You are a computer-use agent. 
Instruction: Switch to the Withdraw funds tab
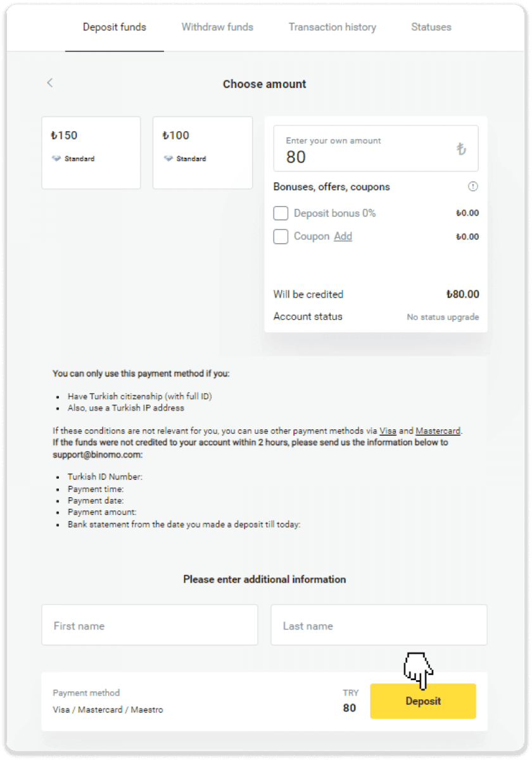(217, 27)
